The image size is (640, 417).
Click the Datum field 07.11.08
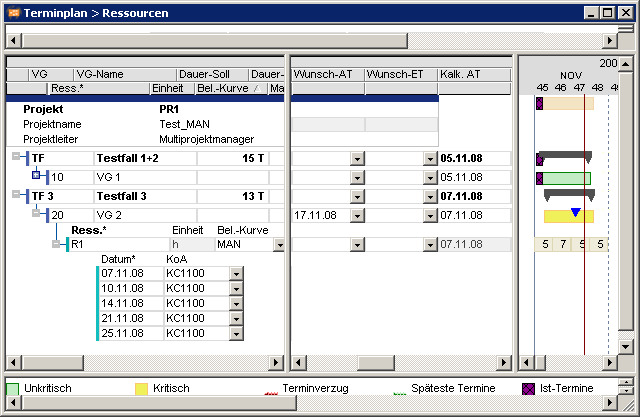coord(131,273)
